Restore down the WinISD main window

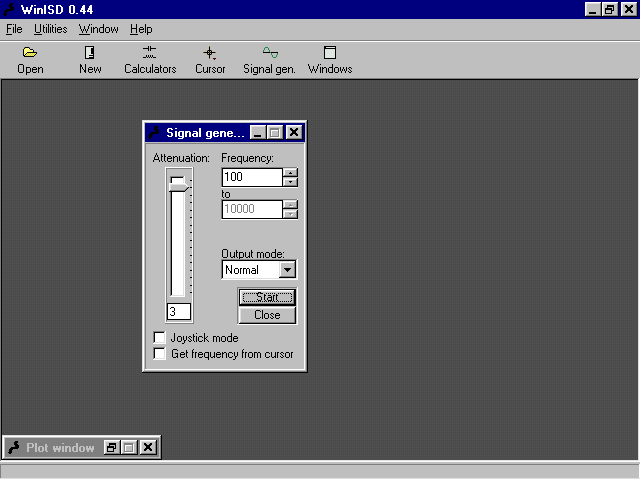609,9
